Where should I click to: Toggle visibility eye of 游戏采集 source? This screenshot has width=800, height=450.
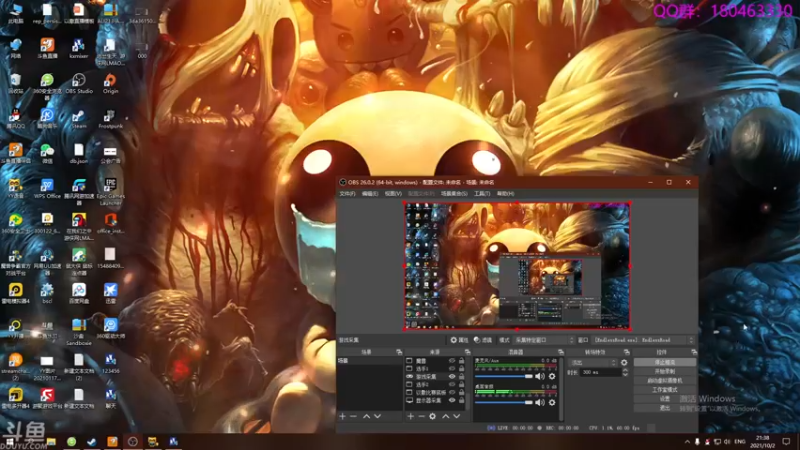pyautogui.click(x=452, y=376)
